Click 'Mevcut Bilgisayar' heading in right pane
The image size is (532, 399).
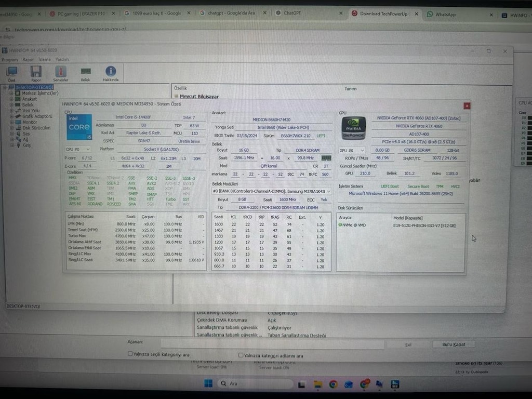(199, 97)
